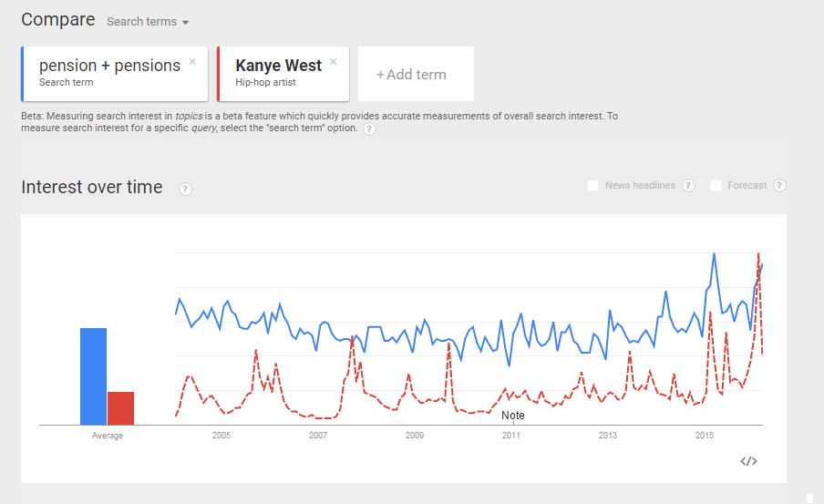Click the 2013 axis label
This screenshot has height=504, width=824.
[x=608, y=435]
